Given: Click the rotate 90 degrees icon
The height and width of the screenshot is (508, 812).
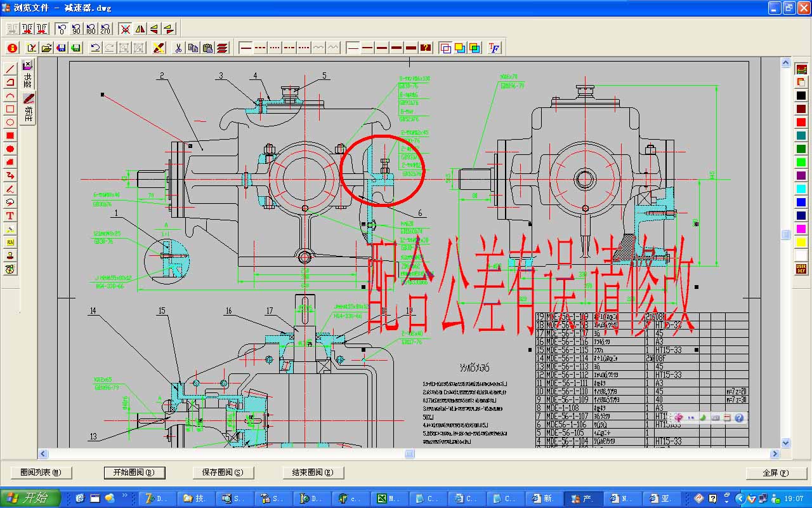Looking at the screenshot, I should [x=76, y=29].
